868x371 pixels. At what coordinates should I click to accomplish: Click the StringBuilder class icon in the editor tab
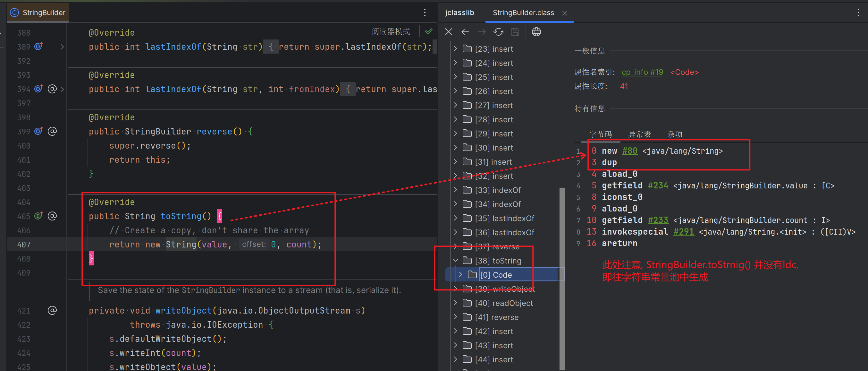click(x=14, y=13)
